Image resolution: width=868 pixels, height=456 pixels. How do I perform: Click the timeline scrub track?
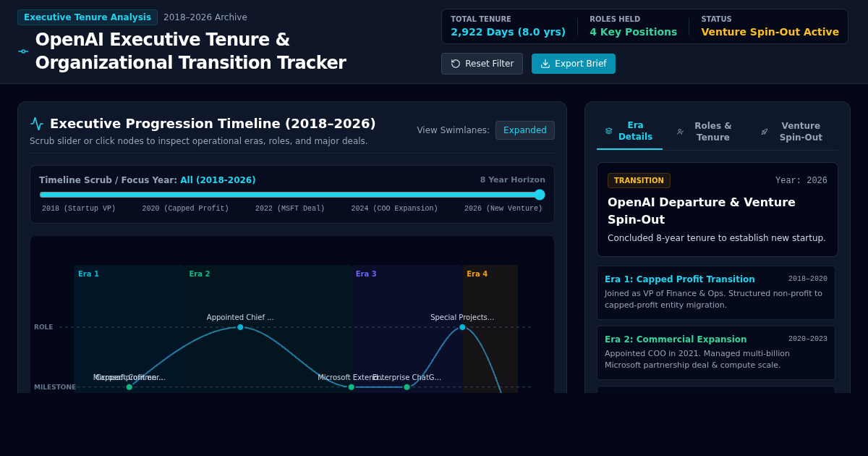[x=292, y=195]
